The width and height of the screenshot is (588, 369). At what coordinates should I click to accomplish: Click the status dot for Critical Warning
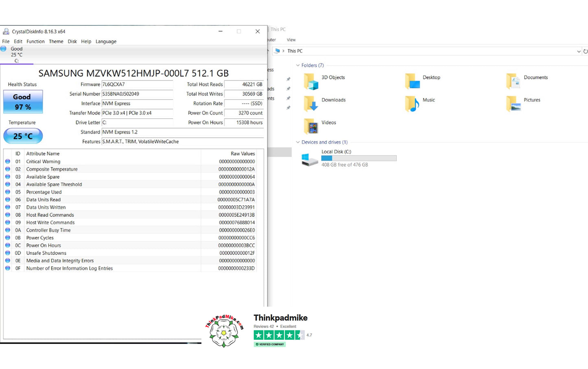(x=8, y=161)
